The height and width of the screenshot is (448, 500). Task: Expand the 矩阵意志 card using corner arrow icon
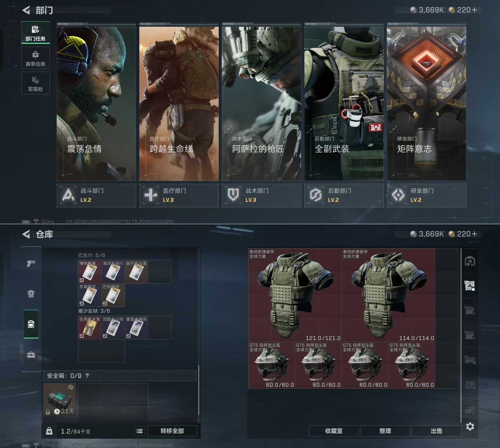coord(393,129)
